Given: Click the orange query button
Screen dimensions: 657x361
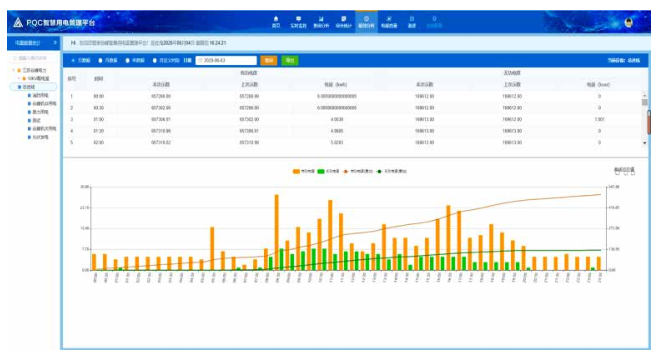Looking at the screenshot, I should point(269,61).
